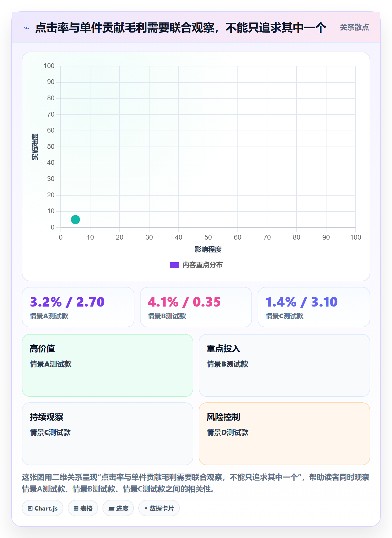The width and height of the screenshot is (392, 538).
Task: Click the 重点投入 quadrant heading
Action: [x=223, y=349]
